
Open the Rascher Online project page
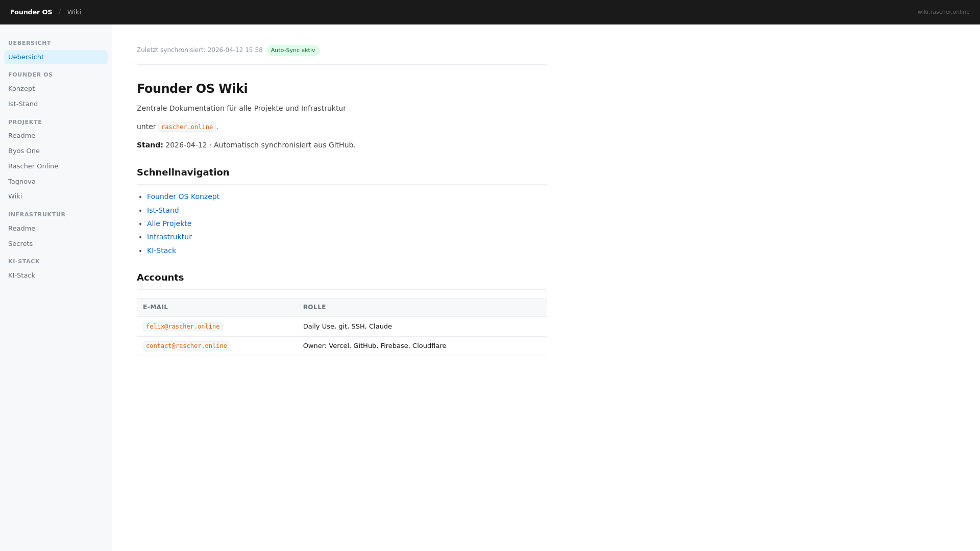click(x=56, y=166)
